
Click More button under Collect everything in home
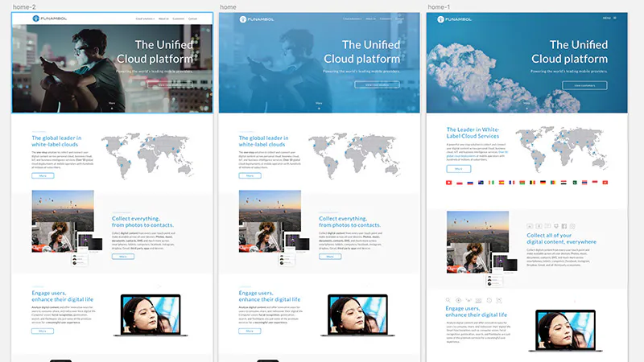[330, 257]
